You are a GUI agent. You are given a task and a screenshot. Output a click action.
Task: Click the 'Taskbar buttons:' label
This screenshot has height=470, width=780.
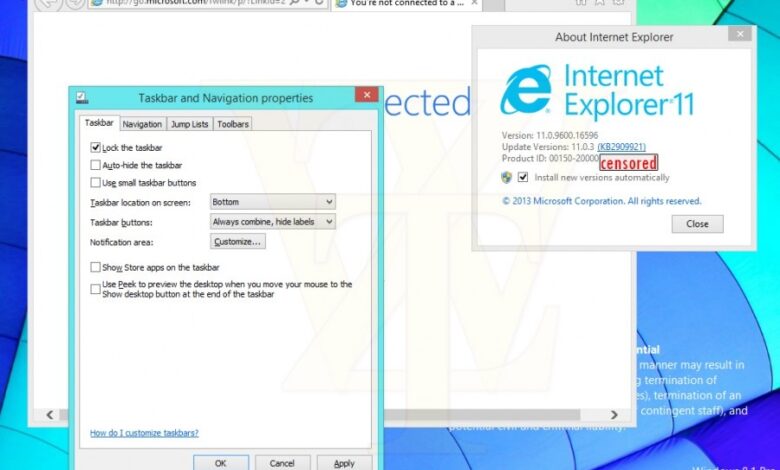tap(121, 222)
